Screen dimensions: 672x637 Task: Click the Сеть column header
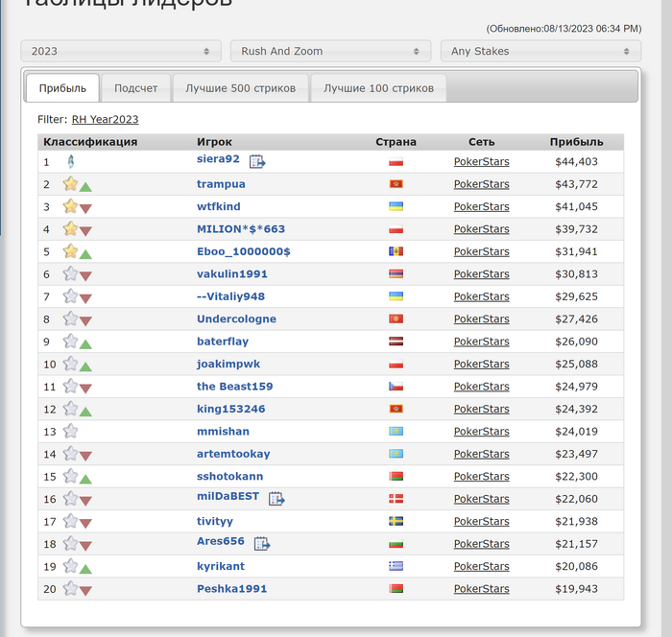482,142
